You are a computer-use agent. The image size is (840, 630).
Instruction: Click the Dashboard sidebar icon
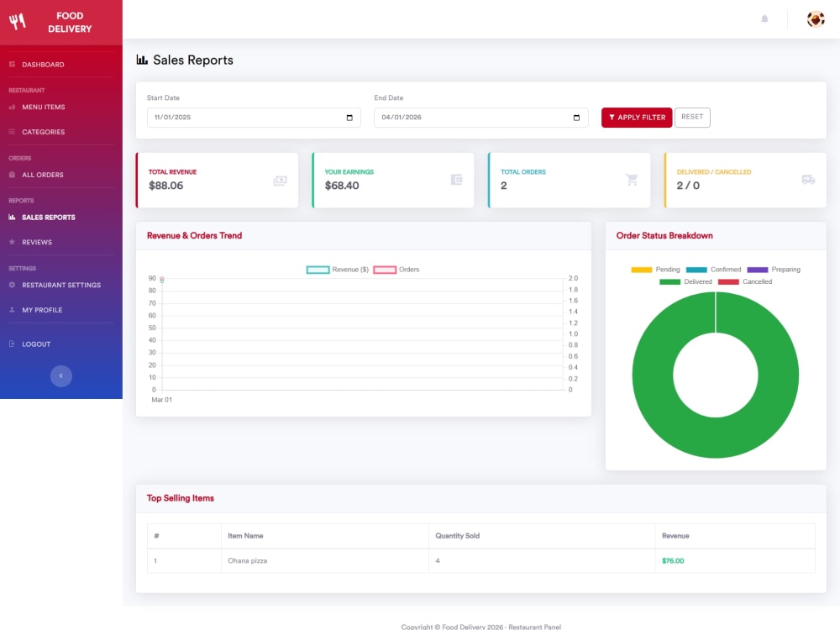click(x=12, y=65)
